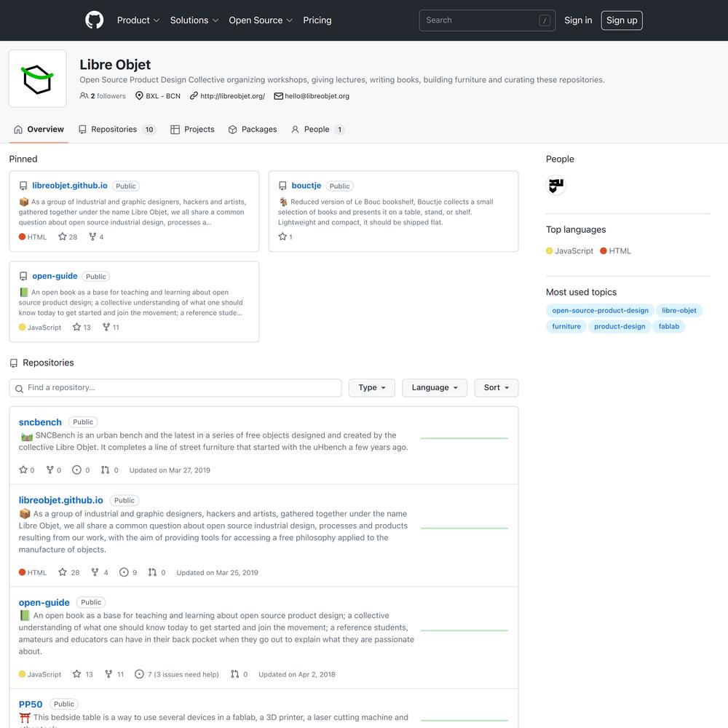Open the member avatar under People

click(x=555, y=186)
